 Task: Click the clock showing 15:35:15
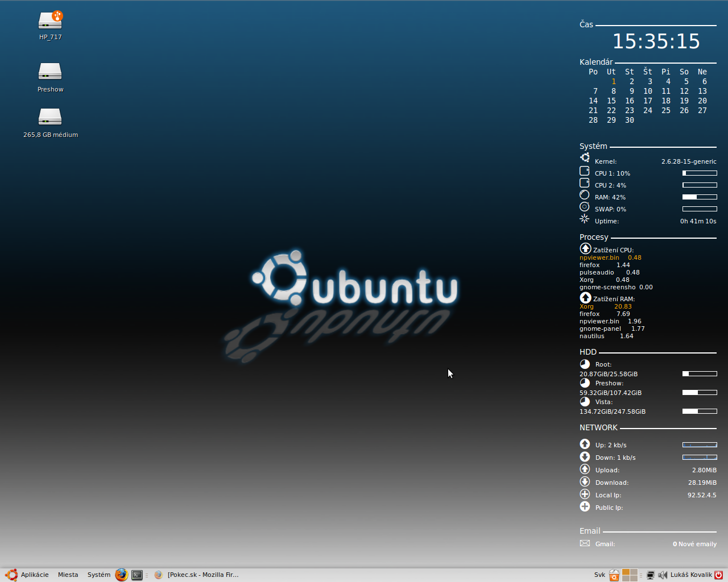(656, 41)
